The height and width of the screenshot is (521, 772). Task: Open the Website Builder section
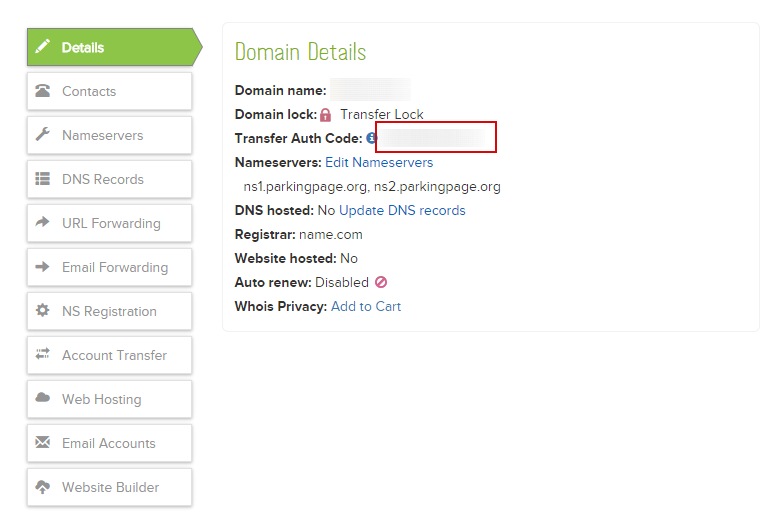109,487
